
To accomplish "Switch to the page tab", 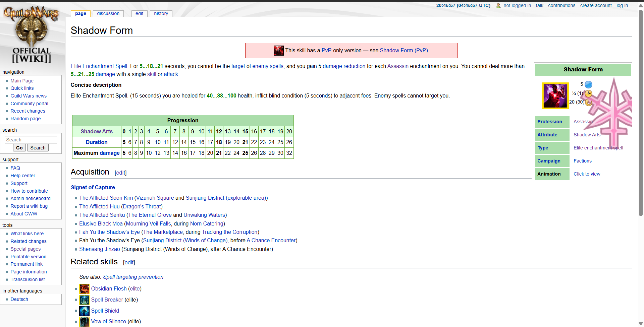I will (80, 14).
